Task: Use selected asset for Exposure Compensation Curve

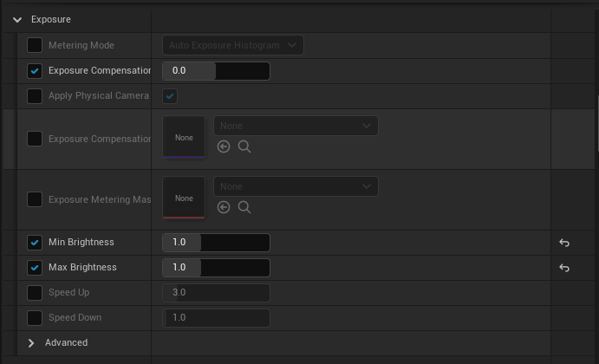Action: [x=224, y=146]
